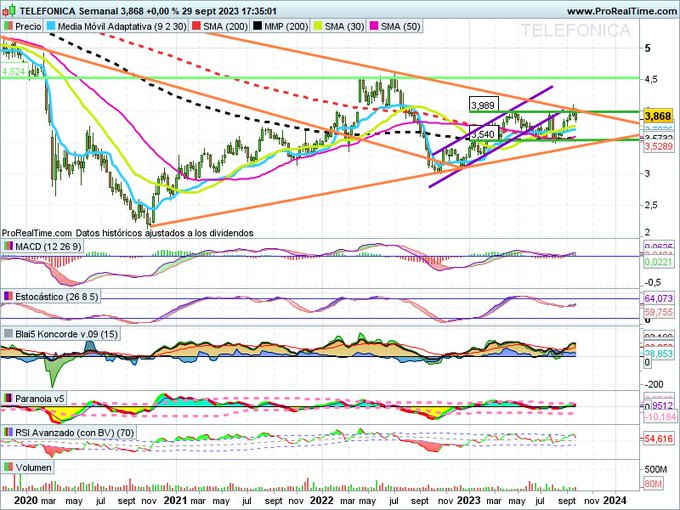Open Blai5 Koncorde v.09 (15) label
Viewport: 680px width, 510px height.
point(66,334)
